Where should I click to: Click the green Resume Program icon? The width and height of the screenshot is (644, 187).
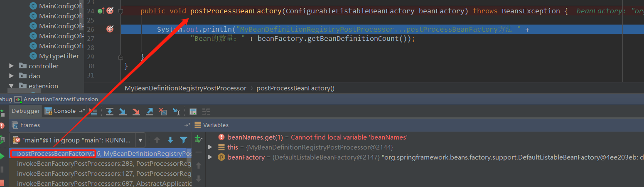(2, 156)
